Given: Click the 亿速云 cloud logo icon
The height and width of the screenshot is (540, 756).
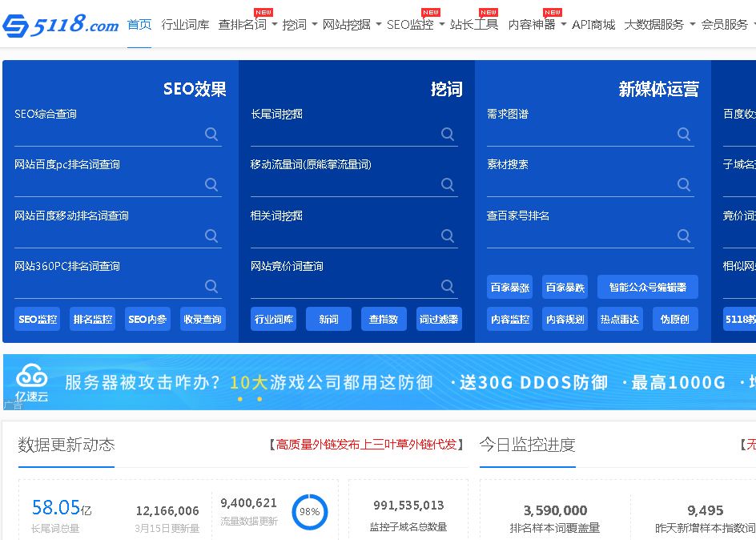Looking at the screenshot, I should [30, 377].
